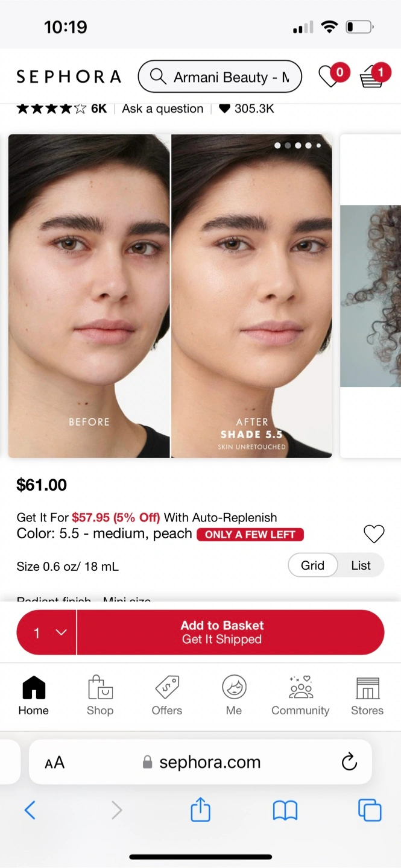The height and width of the screenshot is (868, 401).
Task: Tap the Ask a question link
Action: point(162,108)
